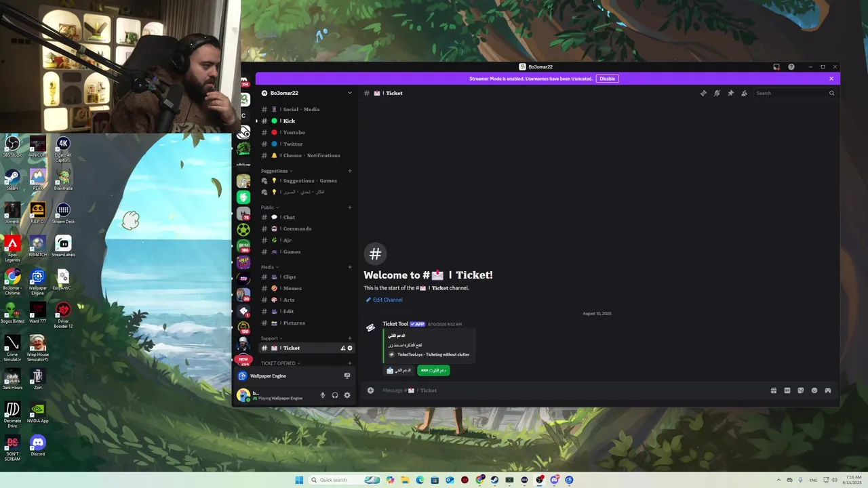Collapse the Suggestions category

coord(277,171)
